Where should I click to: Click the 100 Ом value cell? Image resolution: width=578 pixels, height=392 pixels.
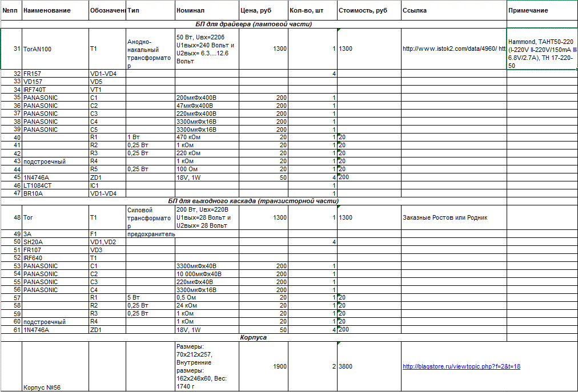pyautogui.click(x=207, y=169)
